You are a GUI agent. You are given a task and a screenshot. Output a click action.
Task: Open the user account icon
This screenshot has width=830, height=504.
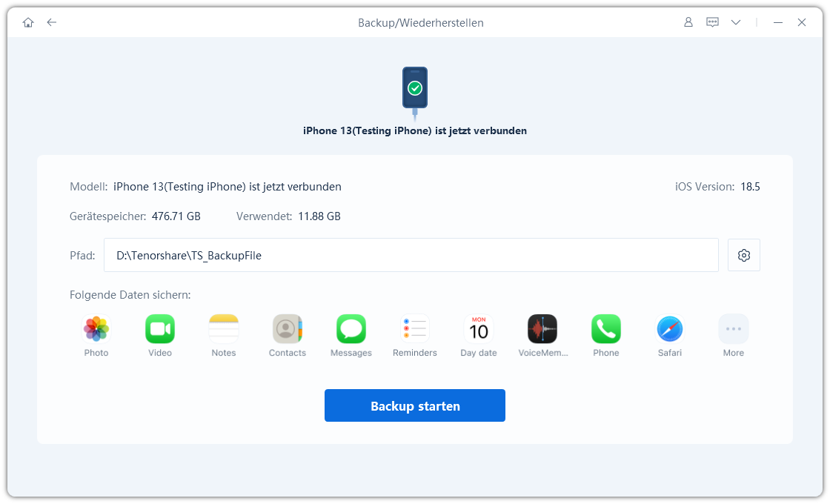pyautogui.click(x=688, y=22)
